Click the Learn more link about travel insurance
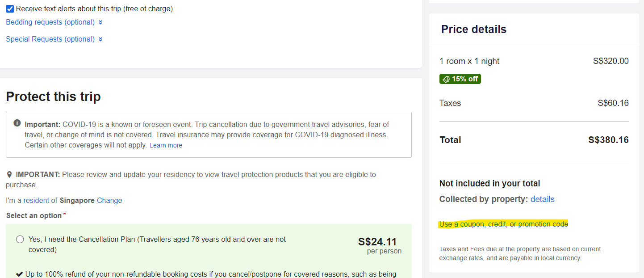Image resolution: width=644 pixels, height=278 pixels. coord(166,145)
